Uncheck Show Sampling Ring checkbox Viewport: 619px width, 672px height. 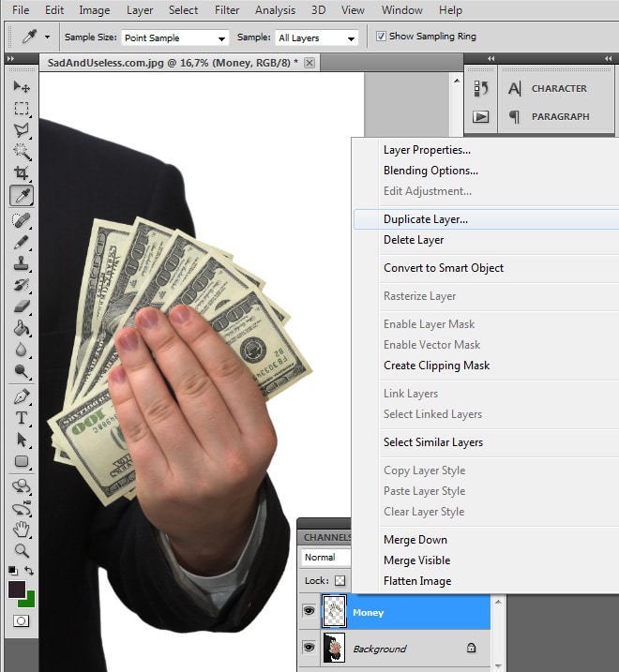coord(381,37)
